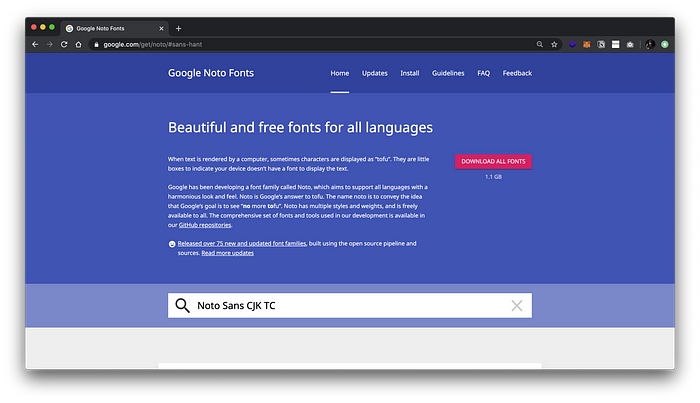700x403 pixels.
Task: Open the purple extension icon
Action: [572, 44]
